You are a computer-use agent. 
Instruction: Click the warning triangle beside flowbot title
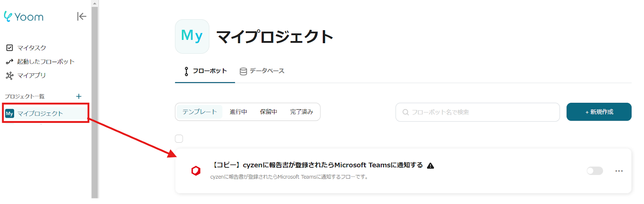click(431, 166)
